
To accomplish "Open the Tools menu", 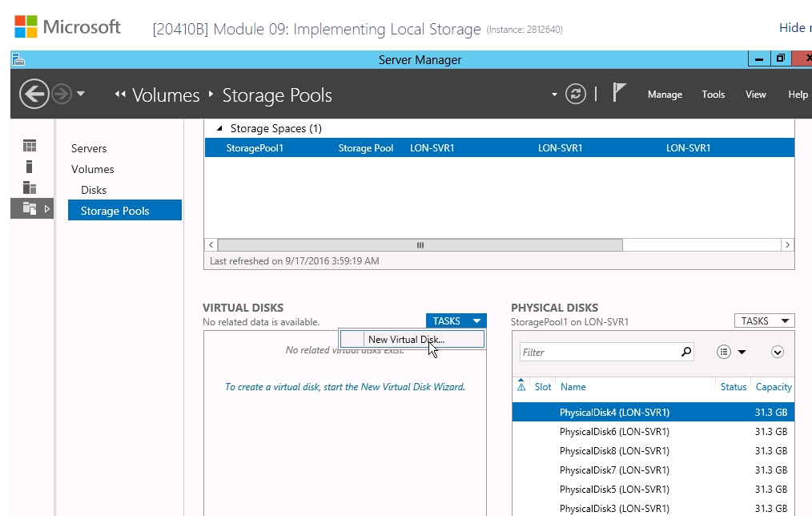I will [713, 95].
